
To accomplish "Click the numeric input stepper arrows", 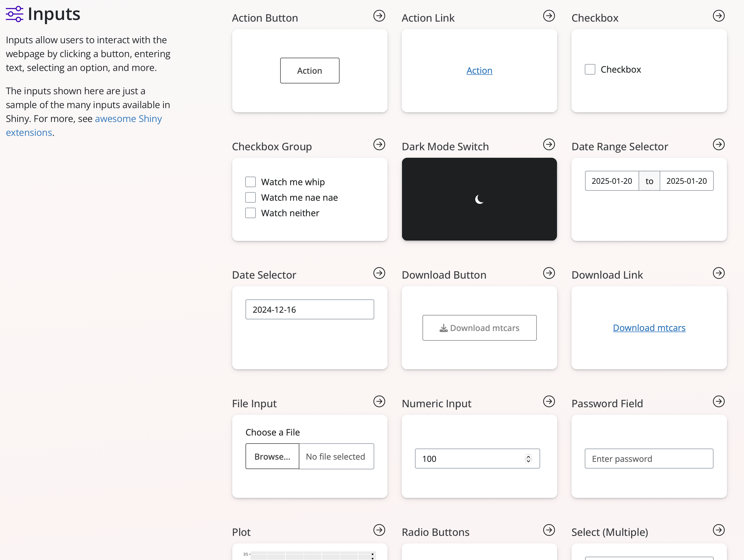I will [528, 459].
